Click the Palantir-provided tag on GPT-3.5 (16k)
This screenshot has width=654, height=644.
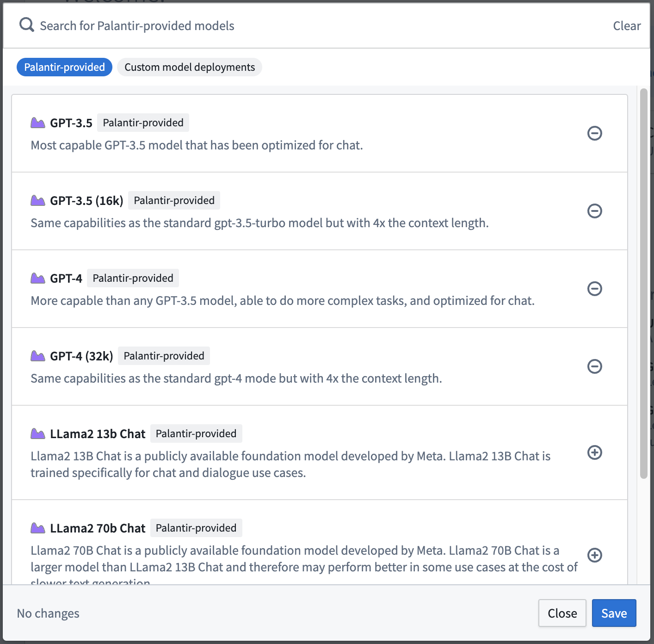(174, 200)
